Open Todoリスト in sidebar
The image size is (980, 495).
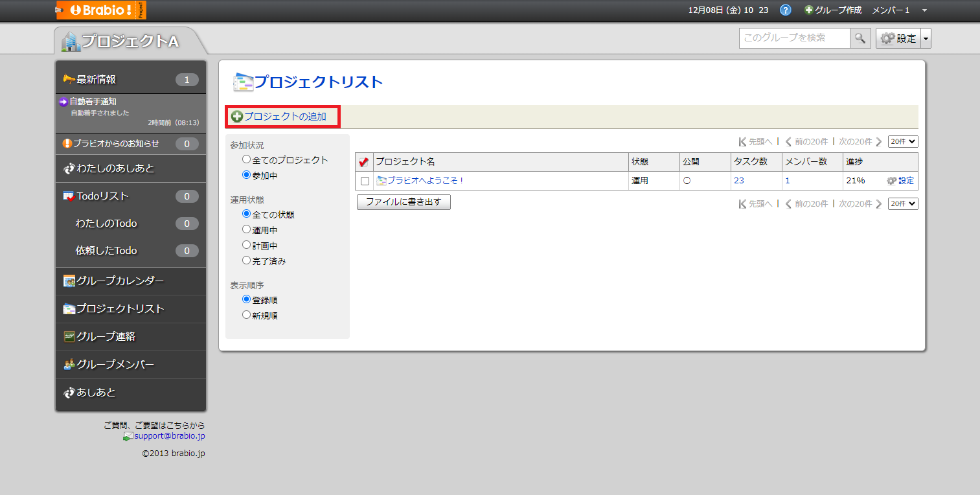pyautogui.click(x=102, y=196)
